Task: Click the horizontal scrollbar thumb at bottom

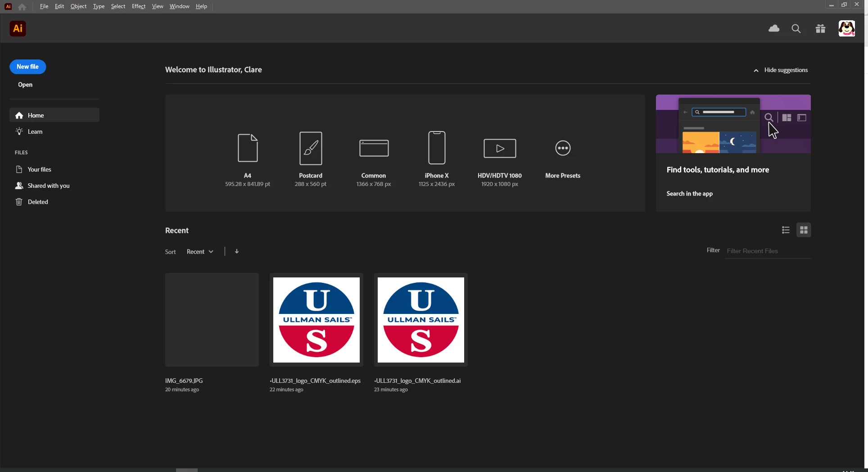Action: click(x=187, y=470)
